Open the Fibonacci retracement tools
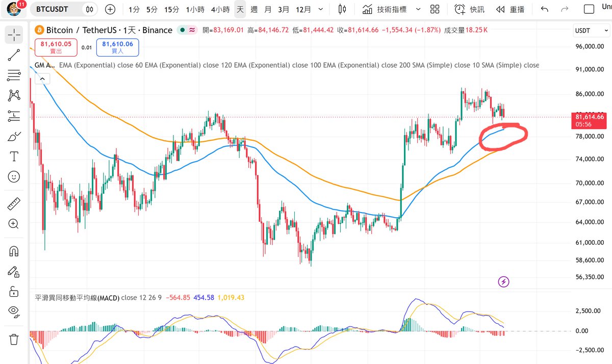Image resolution: width=612 pixels, height=364 pixels. click(x=14, y=75)
